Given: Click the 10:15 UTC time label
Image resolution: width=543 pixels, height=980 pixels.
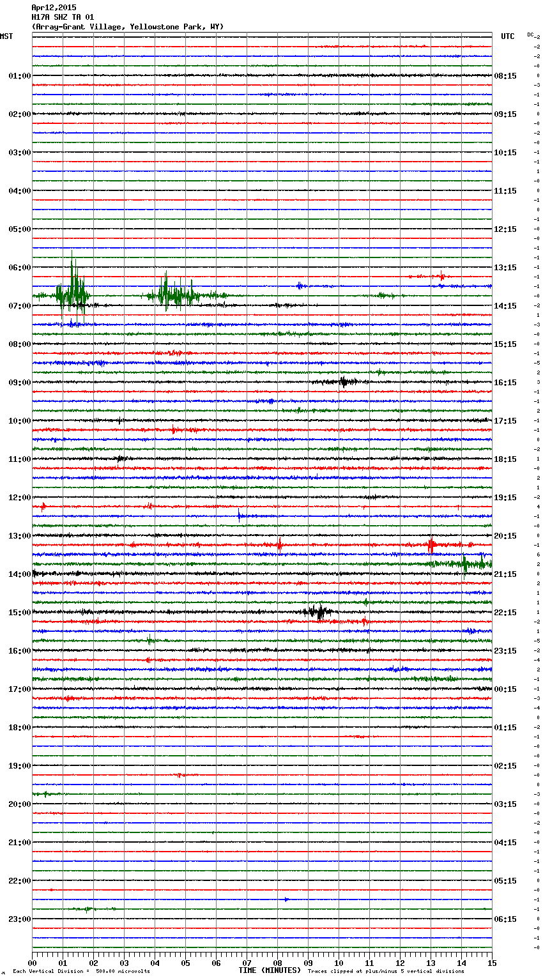Looking at the screenshot, I should click(x=505, y=153).
